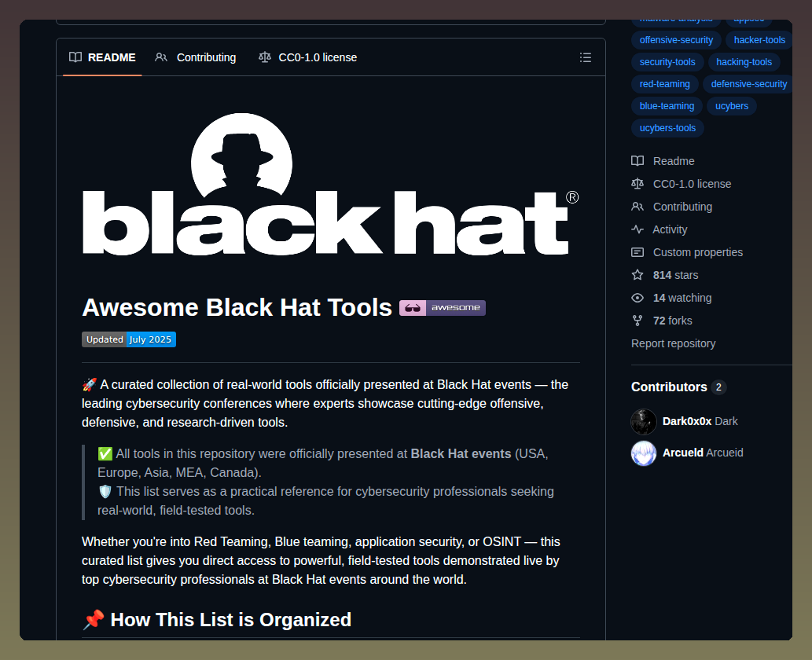The width and height of the screenshot is (812, 660).
Task: Switch to the README tab
Action: [102, 57]
